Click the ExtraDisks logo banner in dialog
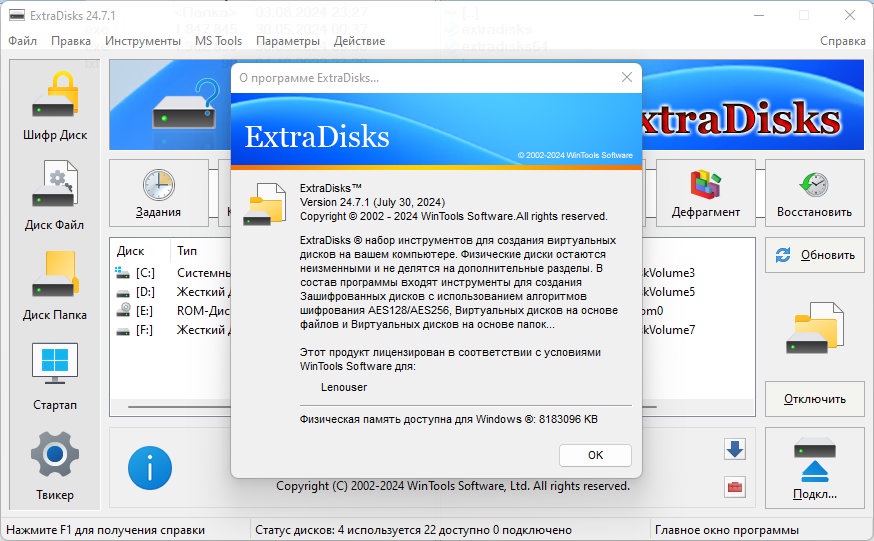 (x=436, y=131)
